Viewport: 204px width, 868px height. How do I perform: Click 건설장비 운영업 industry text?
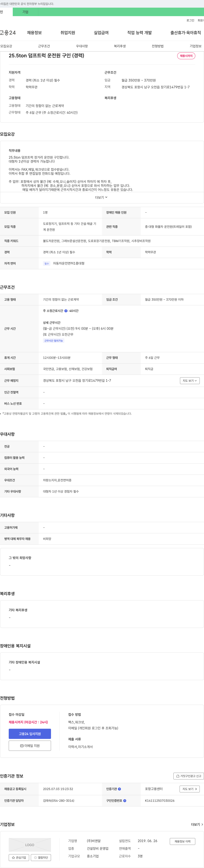98,848
